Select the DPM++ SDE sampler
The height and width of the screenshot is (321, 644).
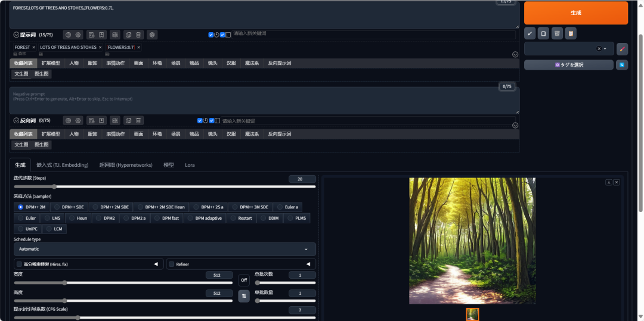click(69, 207)
